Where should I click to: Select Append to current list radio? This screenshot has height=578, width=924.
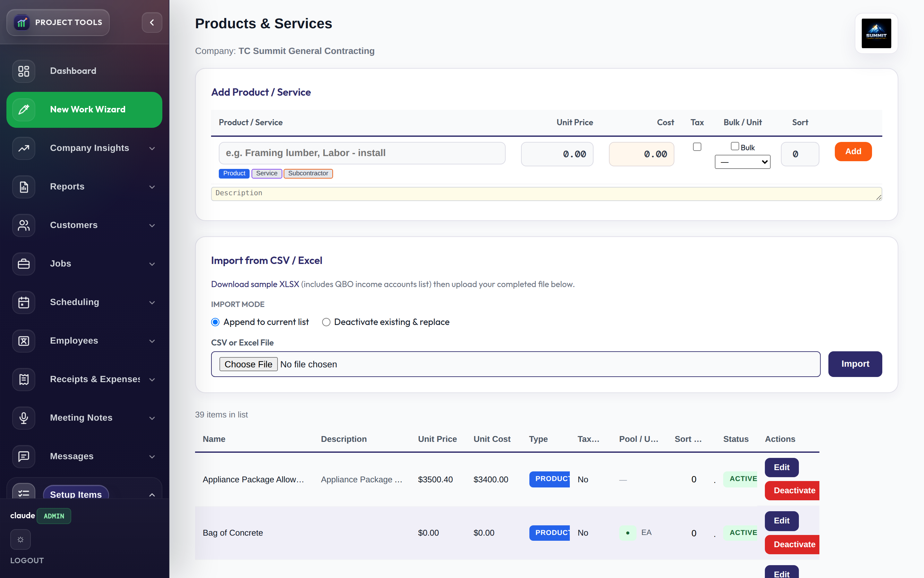coord(215,322)
